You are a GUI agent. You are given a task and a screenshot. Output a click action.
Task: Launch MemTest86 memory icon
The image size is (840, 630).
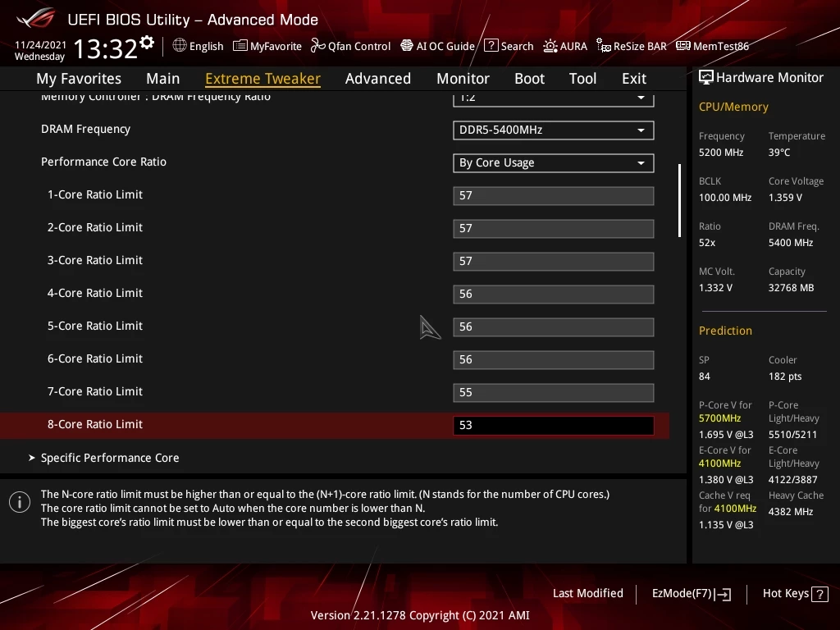tap(683, 46)
